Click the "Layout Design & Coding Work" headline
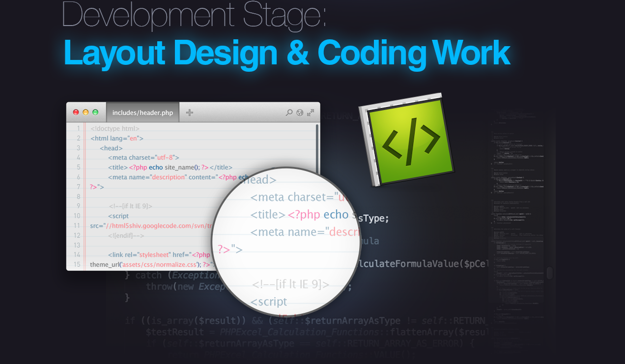Image resolution: width=625 pixels, height=364 pixels. coord(287,53)
